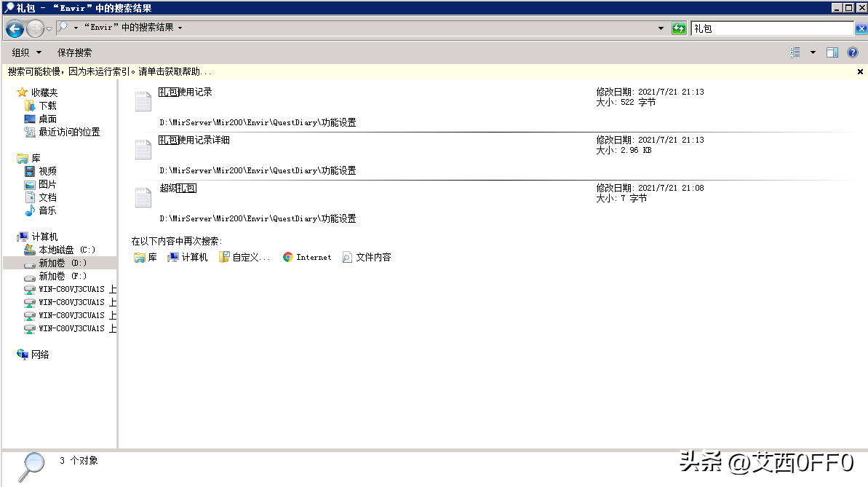Select the 礼包使用记录详细 file
The width and height of the screenshot is (868, 487).
[x=194, y=140]
